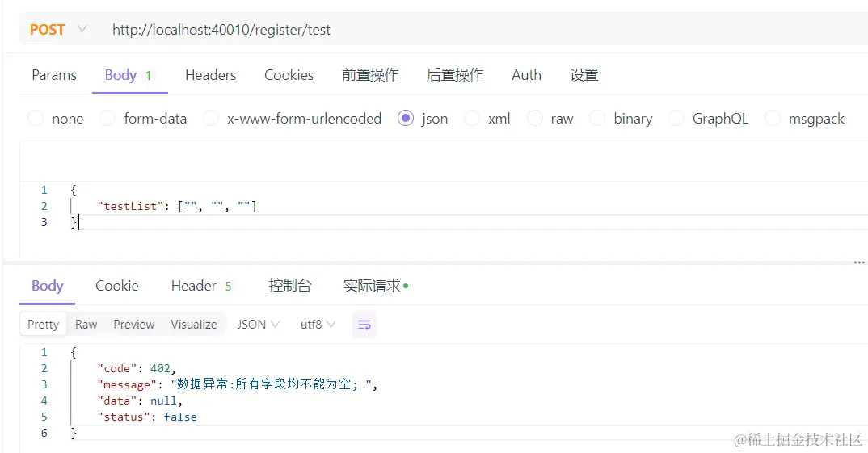Click the "message" response line
This screenshot has height=453, width=868.
pos(237,384)
